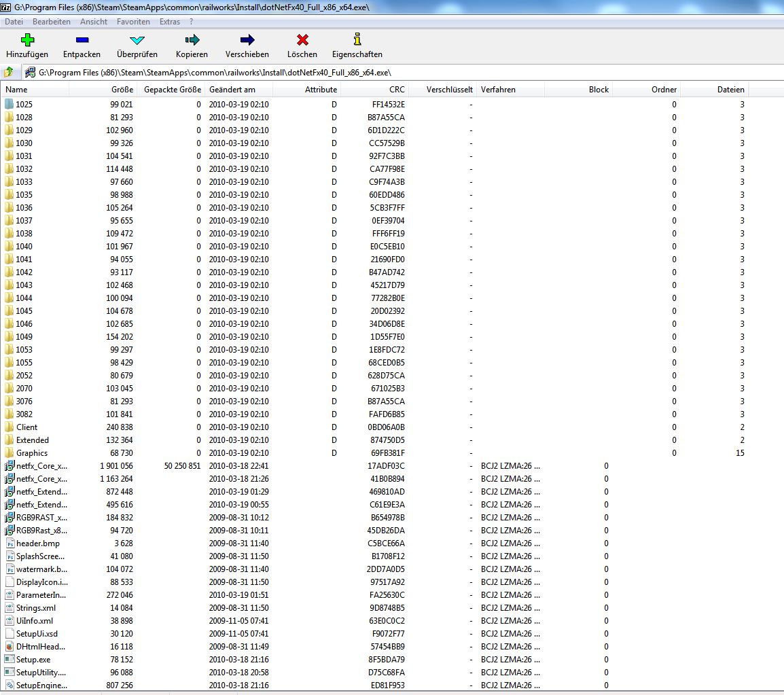Click date 2009-11-05 07:41 of UiInfo.xml
The height and width of the screenshot is (695, 784).
[x=238, y=621]
